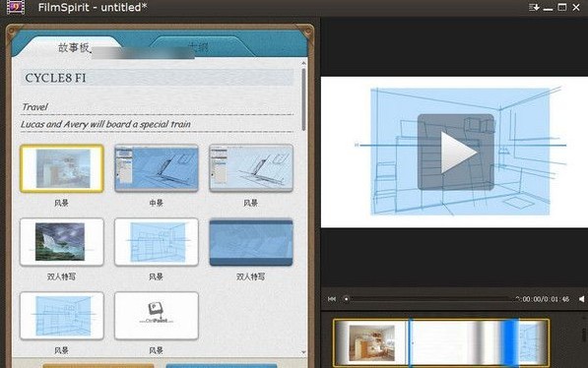588x368 pixels.
Task: Select the OnPaint logo thumbnail
Action: coord(157,316)
